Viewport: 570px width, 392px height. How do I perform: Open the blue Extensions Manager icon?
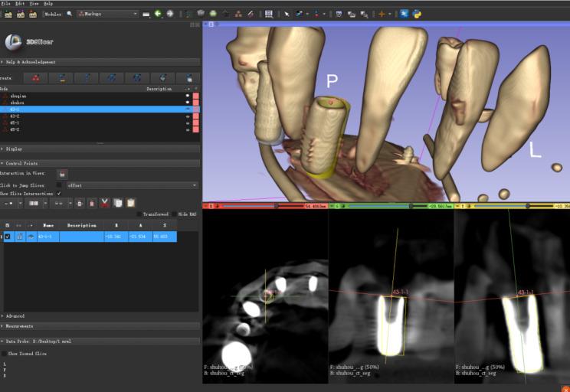click(404, 14)
